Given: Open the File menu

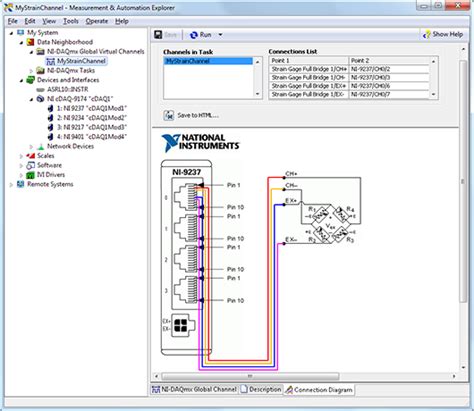Looking at the screenshot, I should click(x=13, y=21).
